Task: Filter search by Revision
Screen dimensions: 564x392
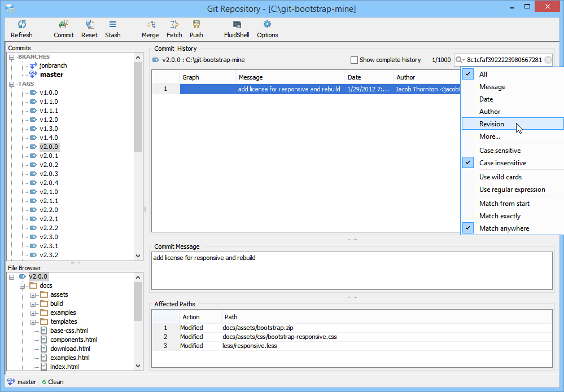Action: 512,124
